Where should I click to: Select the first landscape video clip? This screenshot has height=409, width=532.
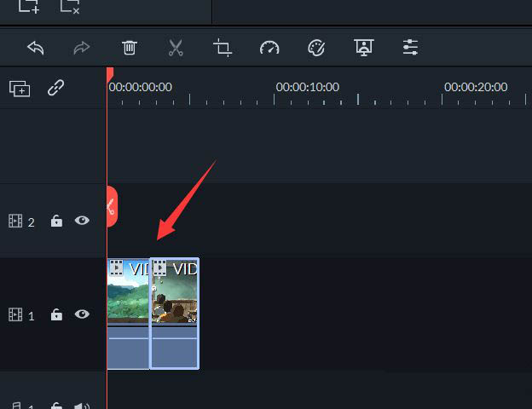pyautogui.click(x=128, y=314)
